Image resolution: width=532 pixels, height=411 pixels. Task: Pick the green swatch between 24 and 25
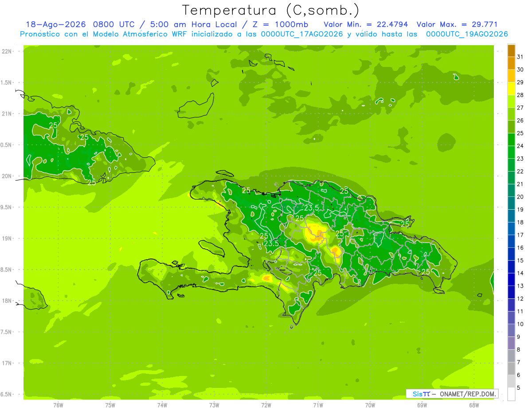(x=511, y=139)
